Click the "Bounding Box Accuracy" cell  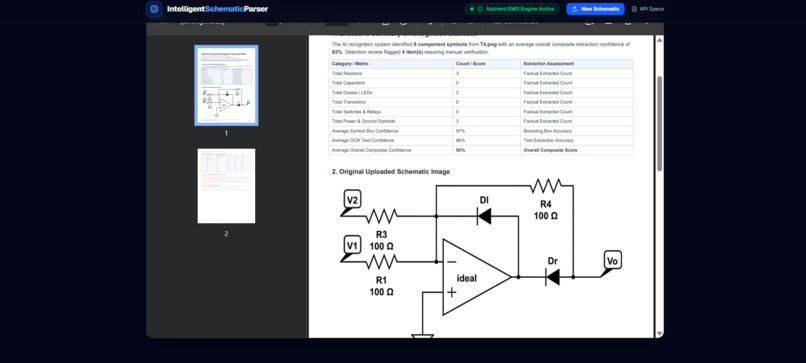[x=577, y=131]
